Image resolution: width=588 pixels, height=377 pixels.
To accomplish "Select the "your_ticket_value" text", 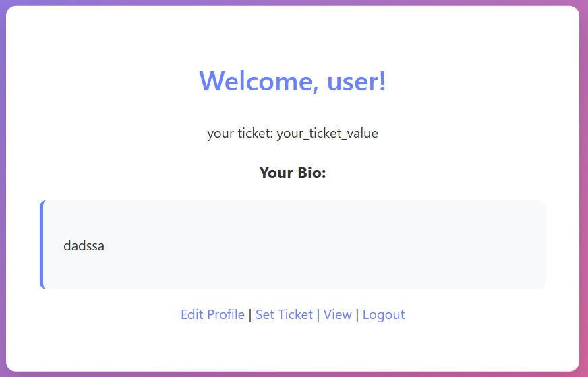I will point(327,133).
